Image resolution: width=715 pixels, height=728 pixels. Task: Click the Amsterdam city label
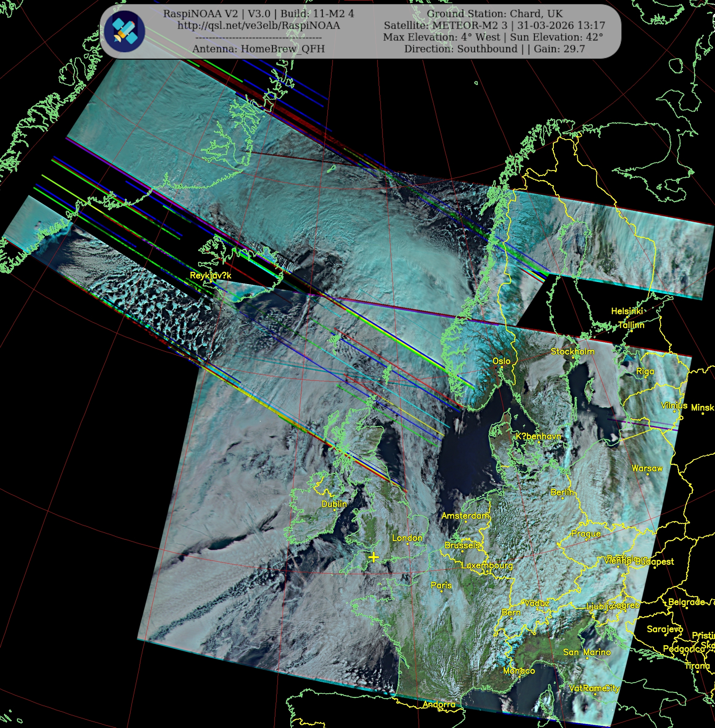tap(465, 516)
